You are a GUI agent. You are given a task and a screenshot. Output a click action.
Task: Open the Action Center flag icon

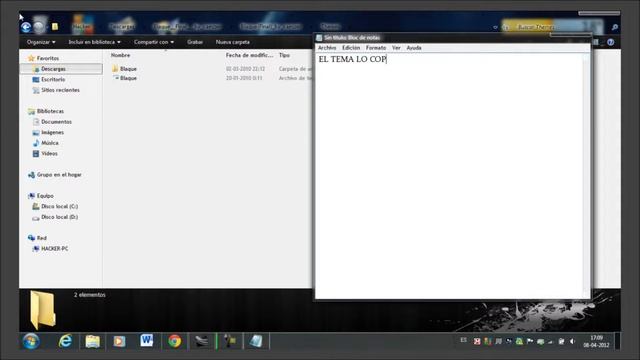click(x=530, y=341)
